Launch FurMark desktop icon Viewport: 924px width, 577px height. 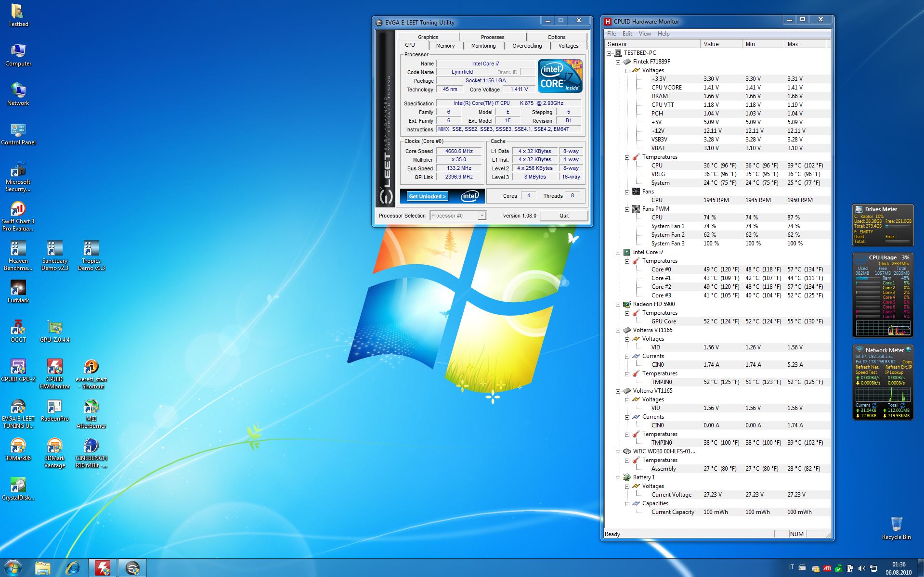click(18, 291)
